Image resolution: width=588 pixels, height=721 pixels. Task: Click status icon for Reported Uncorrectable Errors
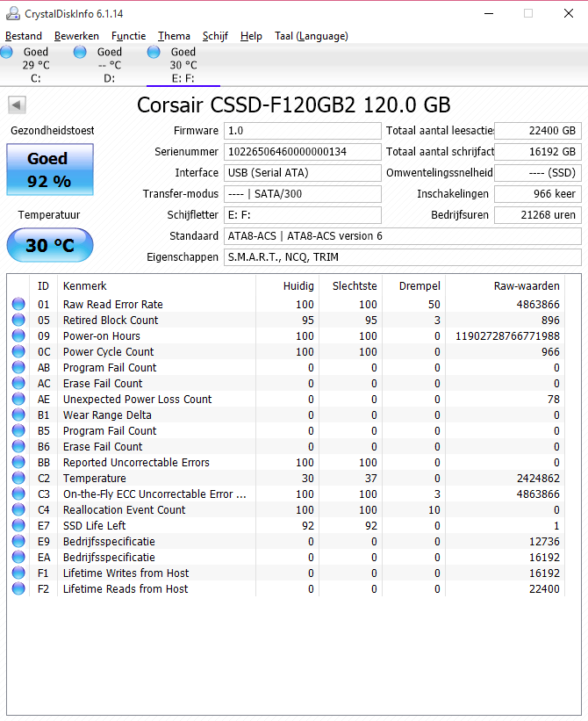18,462
